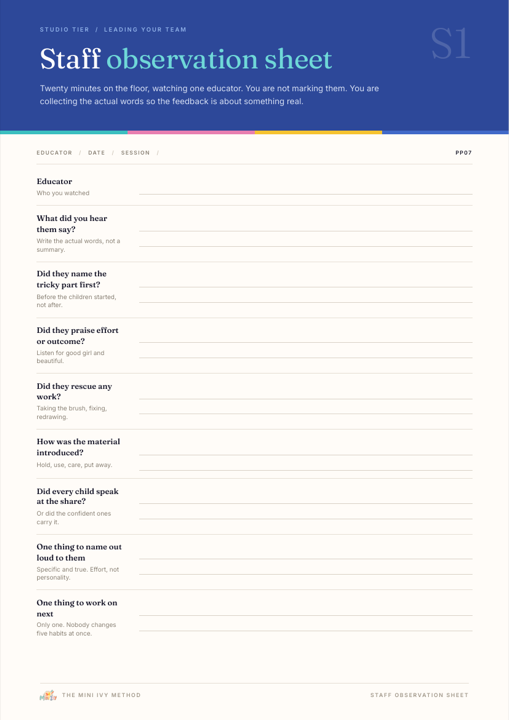The height and width of the screenshot is (720, 509).
Task: Click the DATE field label in the top row
Action: [x=96, y=152]
